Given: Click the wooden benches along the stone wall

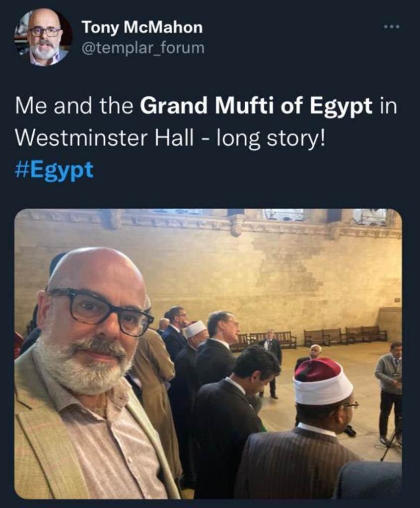Looking at the screenshot, I should tap(345, 335).
